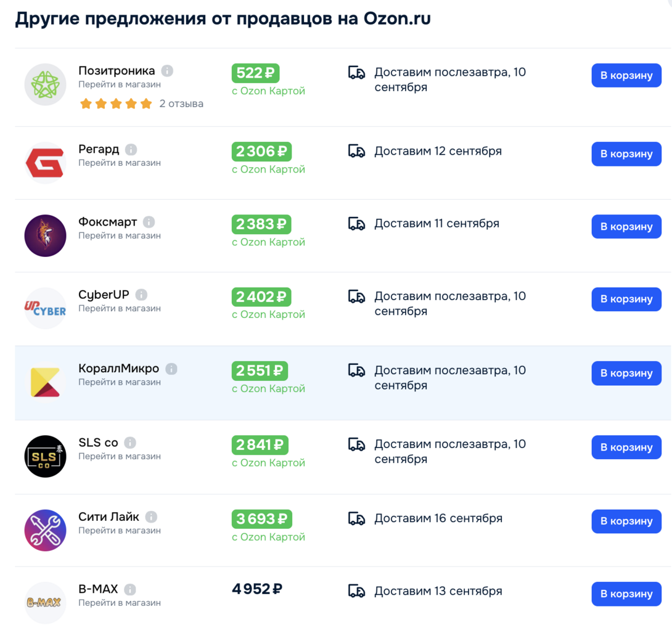Add Позитроника offer to cart

coord(626,75)
